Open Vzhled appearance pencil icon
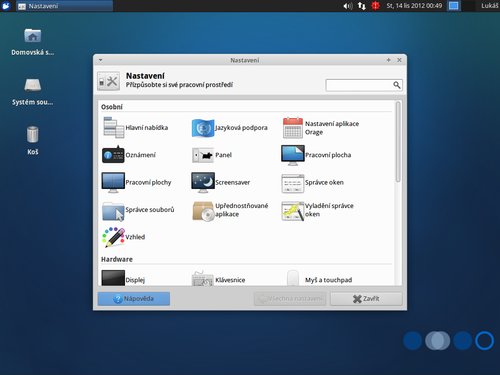Screen dimensions: 500x375 click(113, 237)
